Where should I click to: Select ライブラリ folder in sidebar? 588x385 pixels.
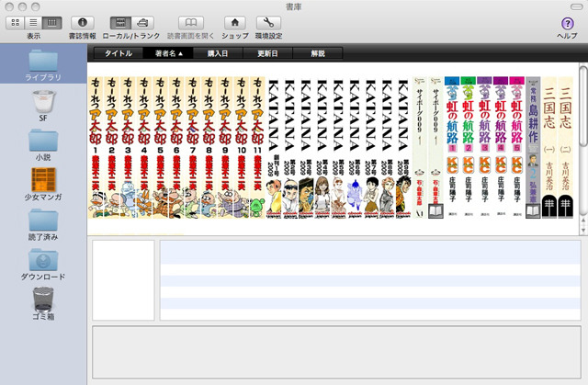point(43,65)
